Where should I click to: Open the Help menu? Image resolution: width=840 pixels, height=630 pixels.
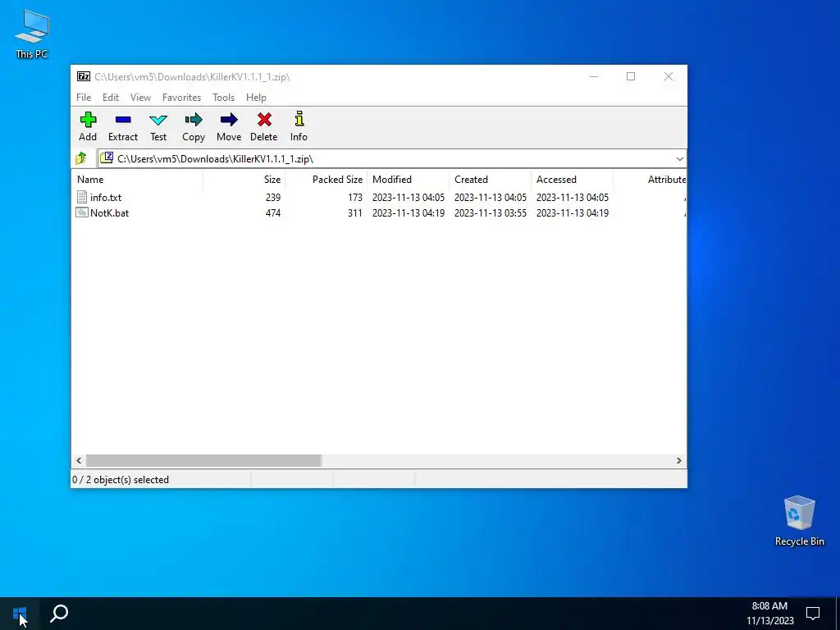pyautogui.click(x=256, y=98)
